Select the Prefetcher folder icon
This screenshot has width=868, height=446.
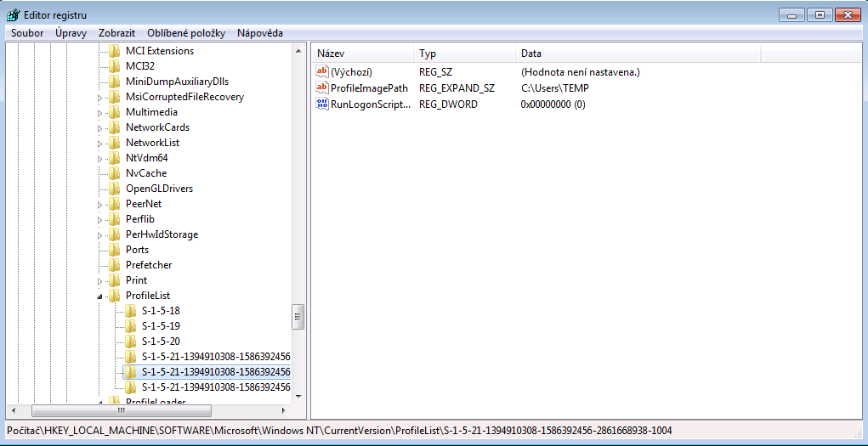(x=115, y=265)
